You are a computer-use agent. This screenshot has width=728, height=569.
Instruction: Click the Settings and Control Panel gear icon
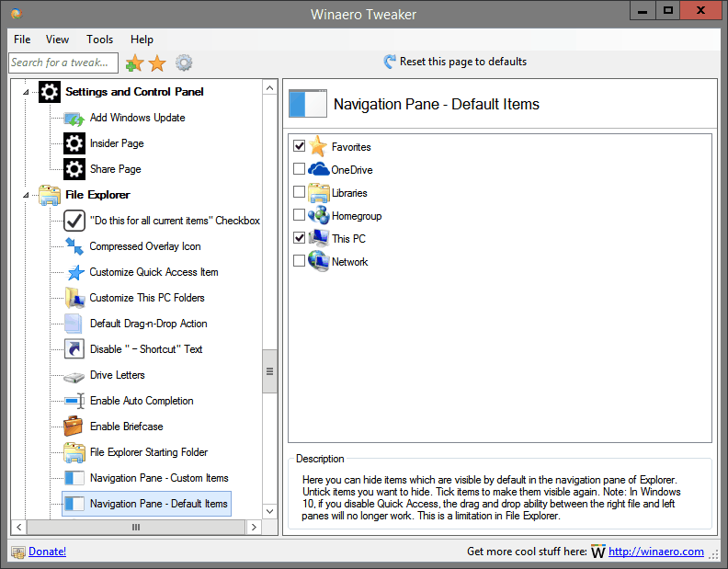coord(50,92)
